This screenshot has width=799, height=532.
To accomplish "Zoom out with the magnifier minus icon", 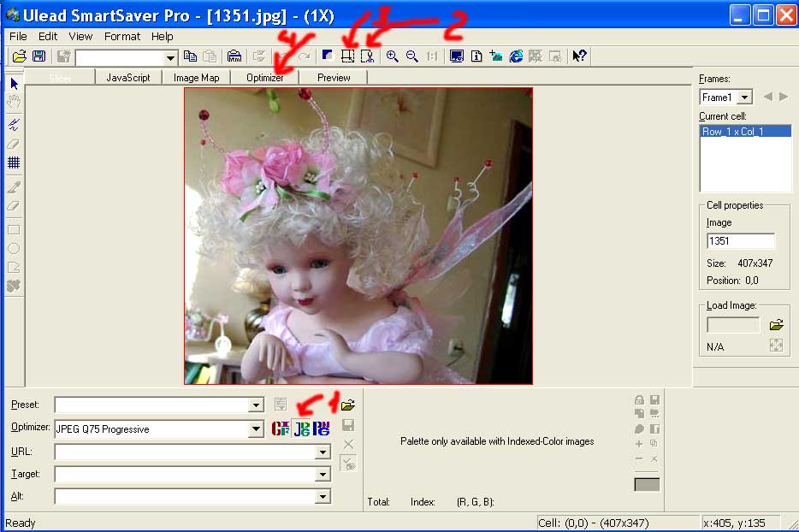I will 412,56.
